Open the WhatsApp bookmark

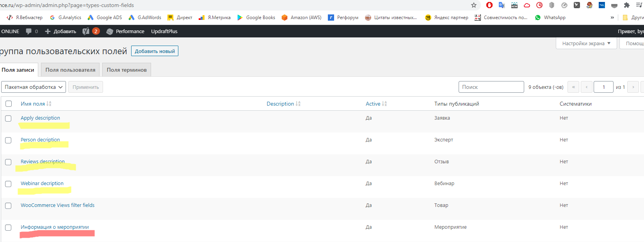pos(550,18)
